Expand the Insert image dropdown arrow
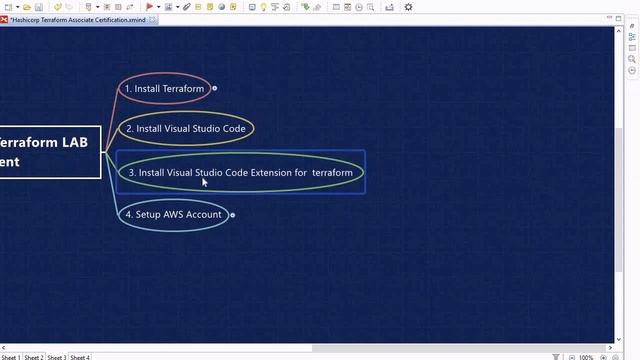640x360 pixels. point(178,7)
